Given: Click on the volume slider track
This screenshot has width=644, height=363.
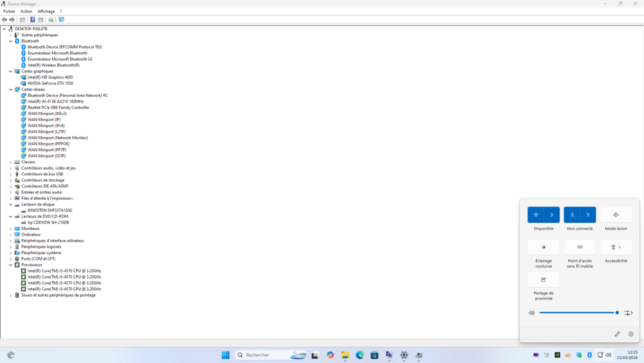Looking at the screenshot, I should point(576,313).
